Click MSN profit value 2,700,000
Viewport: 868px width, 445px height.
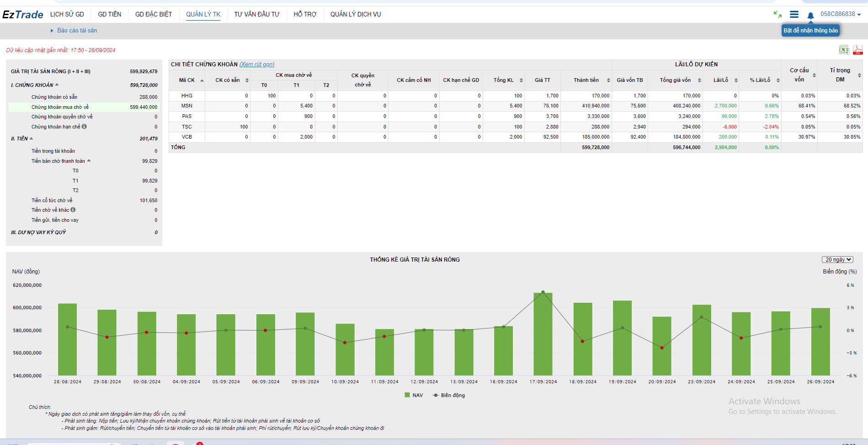725,106
